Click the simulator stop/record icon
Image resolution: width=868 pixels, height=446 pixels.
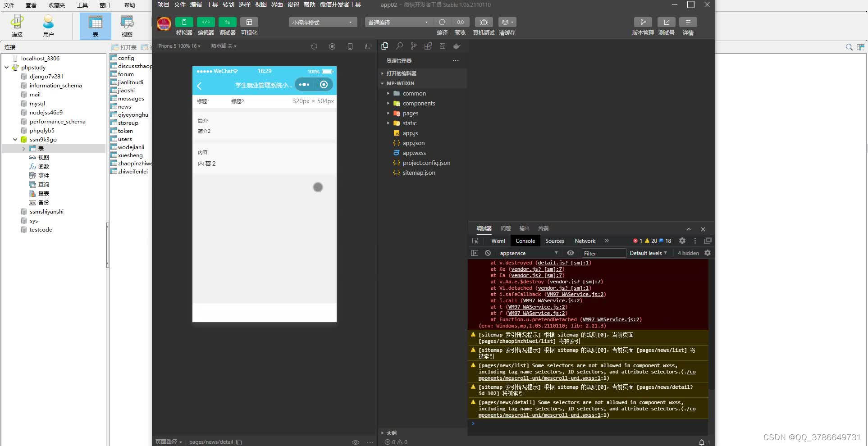coord(332,46)
